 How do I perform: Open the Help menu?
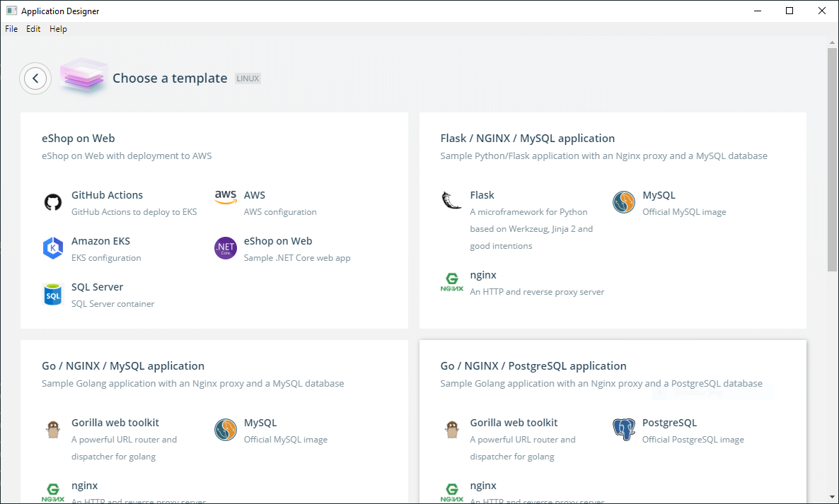(58, 29)
